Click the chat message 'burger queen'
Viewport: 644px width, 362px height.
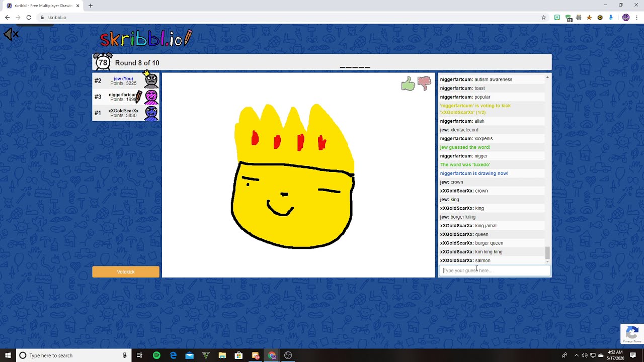[471, 243]
